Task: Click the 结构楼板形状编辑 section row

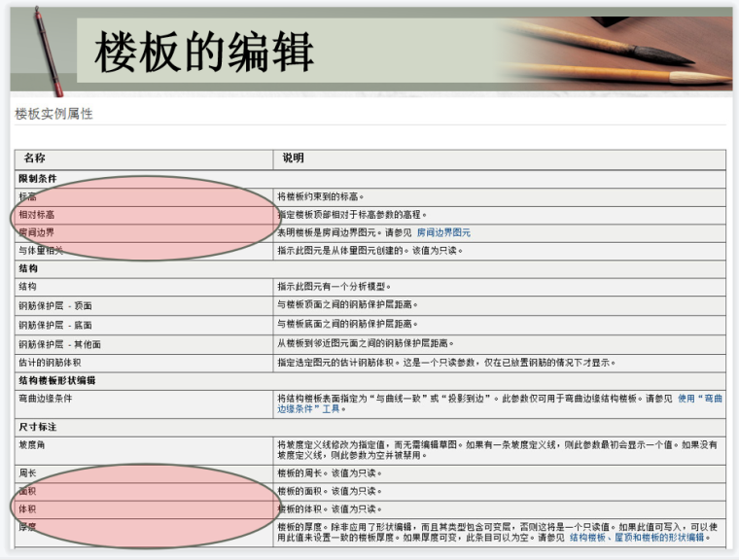Action: coord(56,380)
